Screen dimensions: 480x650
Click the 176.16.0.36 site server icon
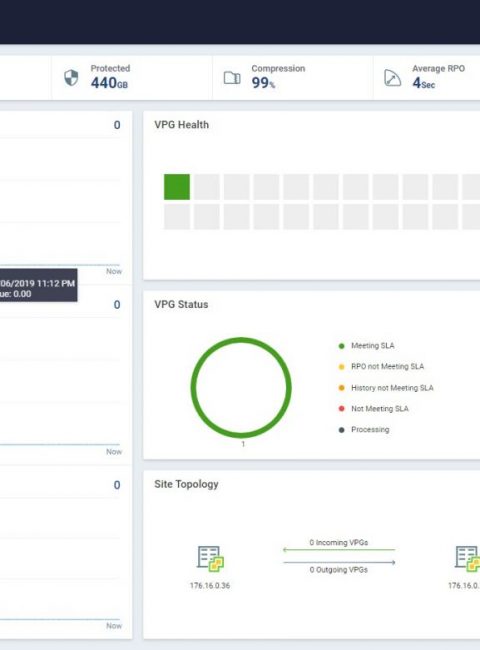click(210, 559)
